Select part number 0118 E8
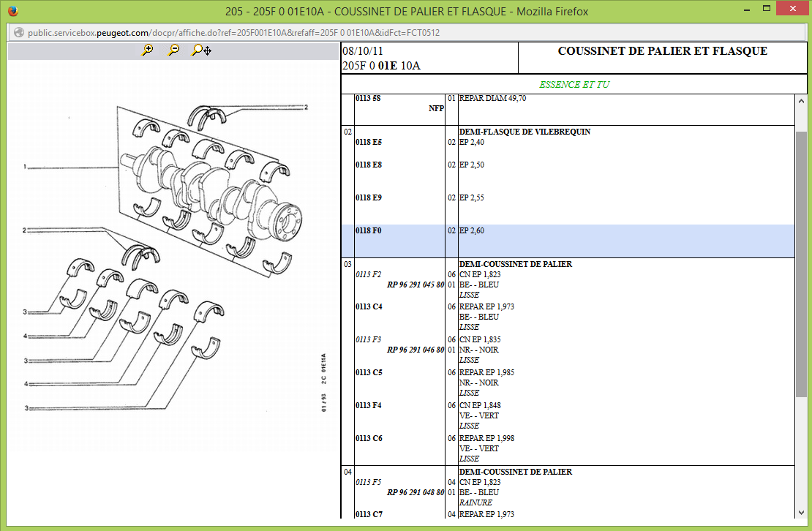The height and width of the screenshot is (531, 812). (x=369, y=165)
